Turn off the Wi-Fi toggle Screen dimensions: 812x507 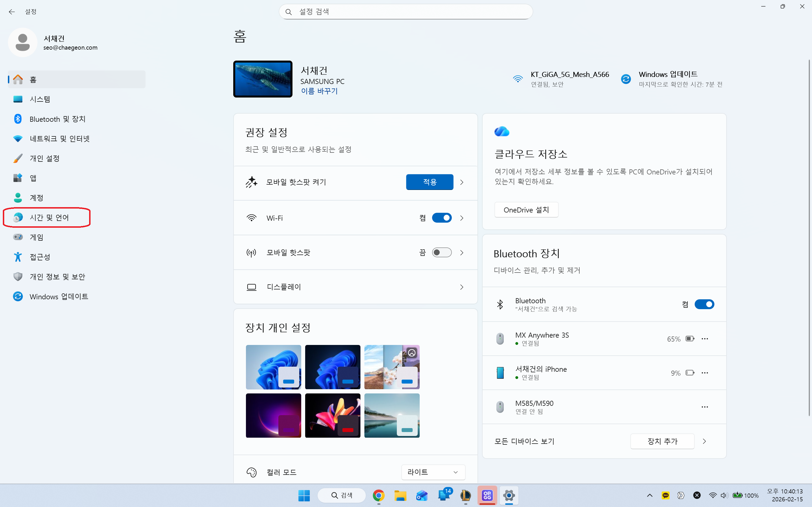[x=442, y=218]
